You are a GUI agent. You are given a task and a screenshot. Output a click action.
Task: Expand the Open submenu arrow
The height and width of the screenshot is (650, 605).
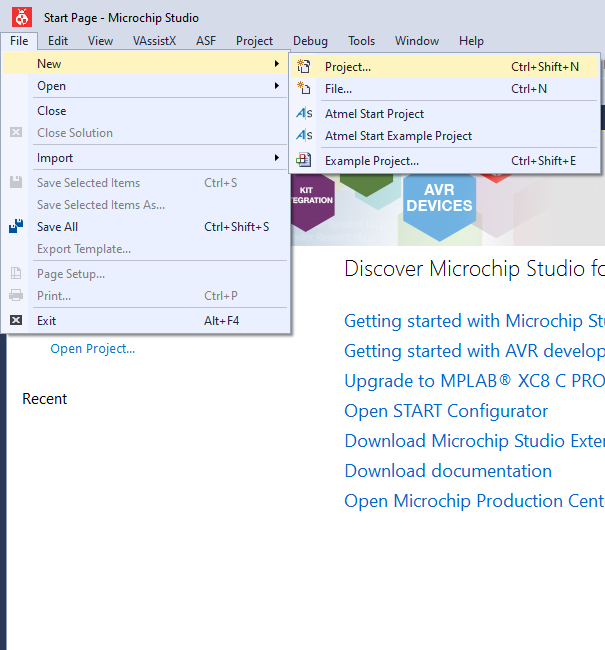[277, 85]
